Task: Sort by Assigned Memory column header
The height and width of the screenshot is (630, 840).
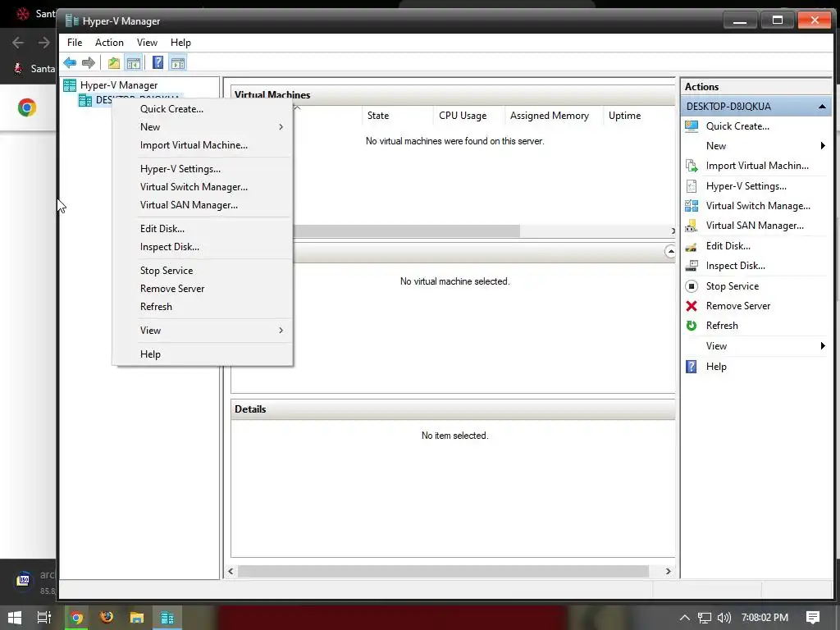Action: coord(554,116)
